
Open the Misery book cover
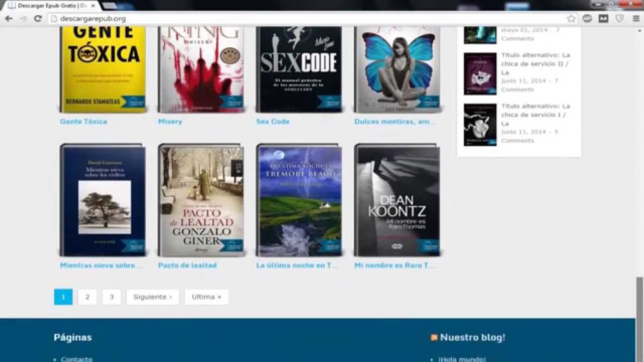pos(201,69)
